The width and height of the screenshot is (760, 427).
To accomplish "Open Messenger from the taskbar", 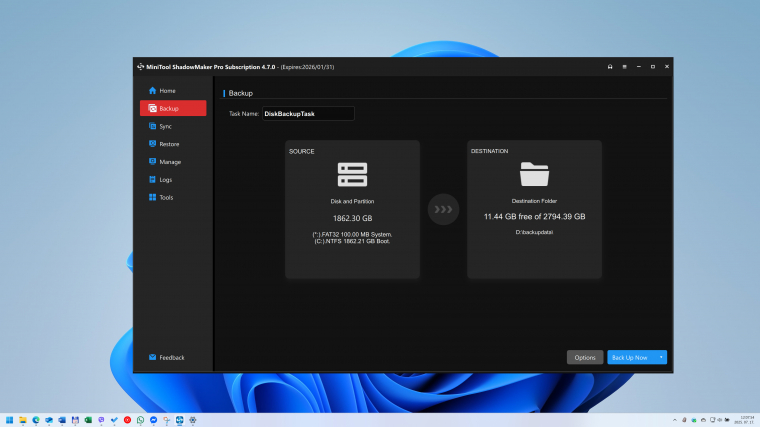I will [x=154, y=420].
